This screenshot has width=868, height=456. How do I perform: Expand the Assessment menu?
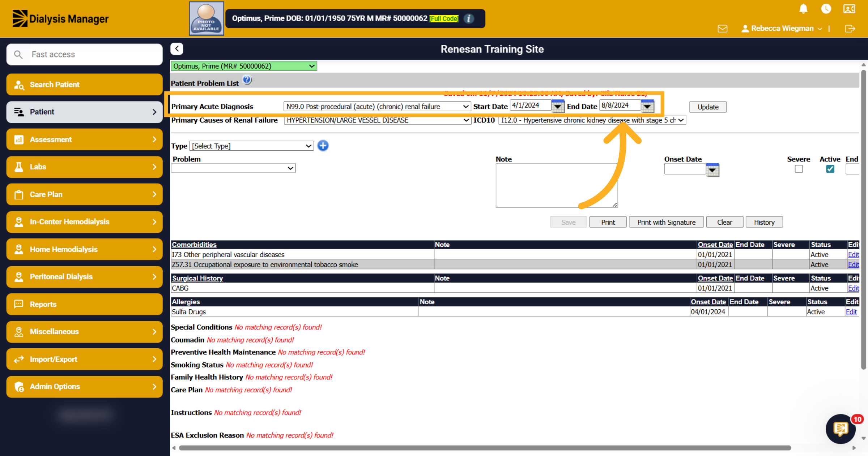pyautogui.click(x=84, y=139)
